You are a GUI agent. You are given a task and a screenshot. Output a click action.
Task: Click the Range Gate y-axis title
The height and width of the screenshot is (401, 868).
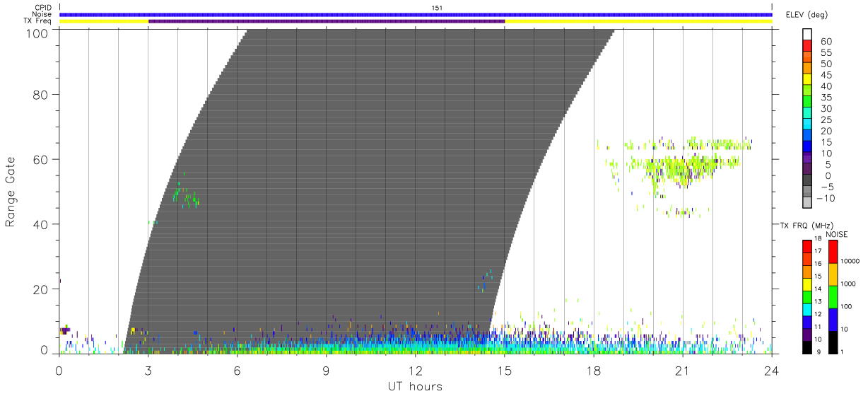coord(11,191)
